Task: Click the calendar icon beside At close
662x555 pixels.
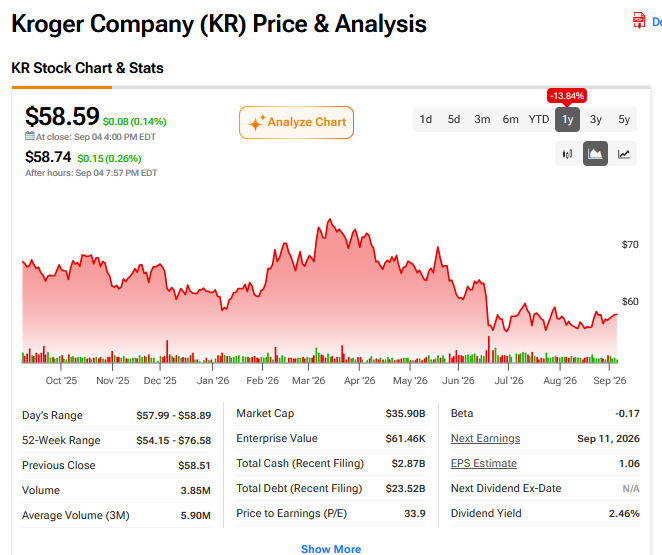Action: pyautogui.click(x=30, y=136)
